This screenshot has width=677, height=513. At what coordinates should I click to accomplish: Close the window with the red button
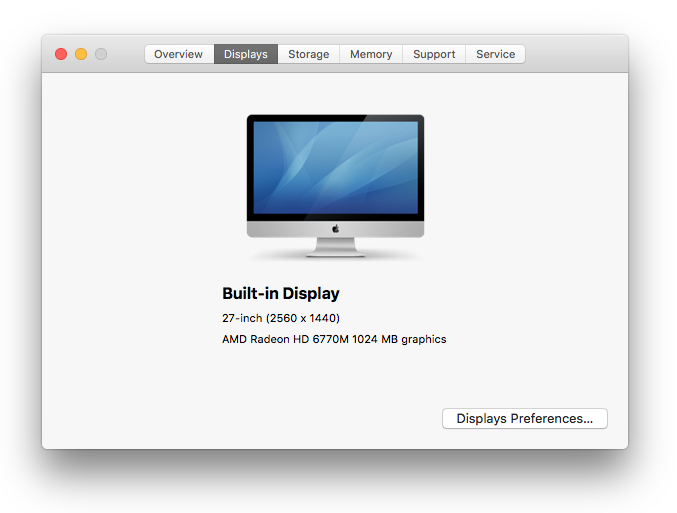[61, 54]
